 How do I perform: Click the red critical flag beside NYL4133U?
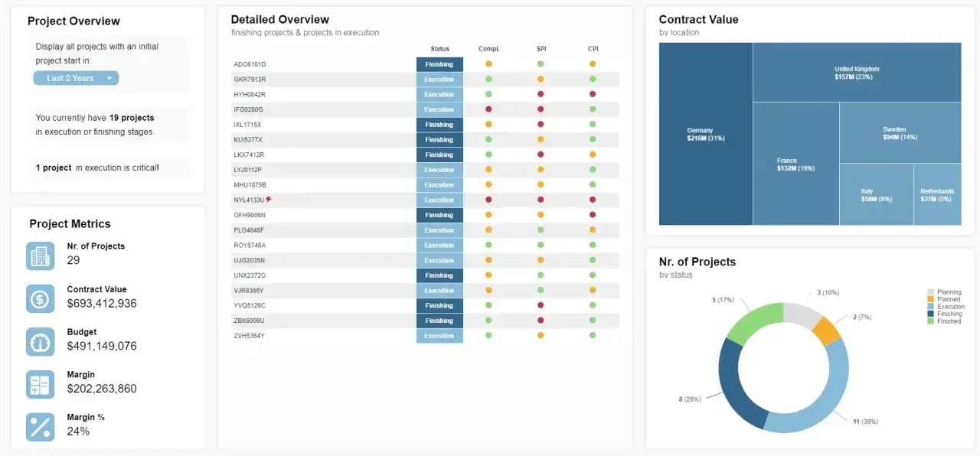click(269, 200)
